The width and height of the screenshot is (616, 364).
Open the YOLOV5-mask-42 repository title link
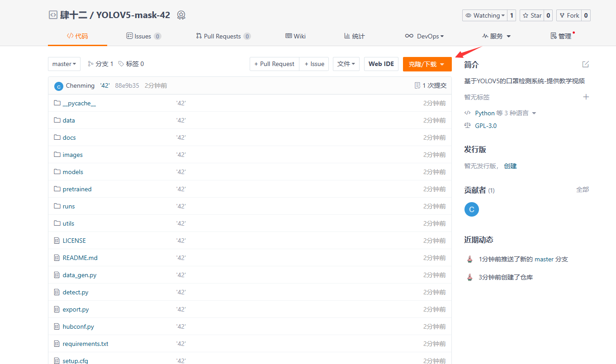click(x=133, y=15)
